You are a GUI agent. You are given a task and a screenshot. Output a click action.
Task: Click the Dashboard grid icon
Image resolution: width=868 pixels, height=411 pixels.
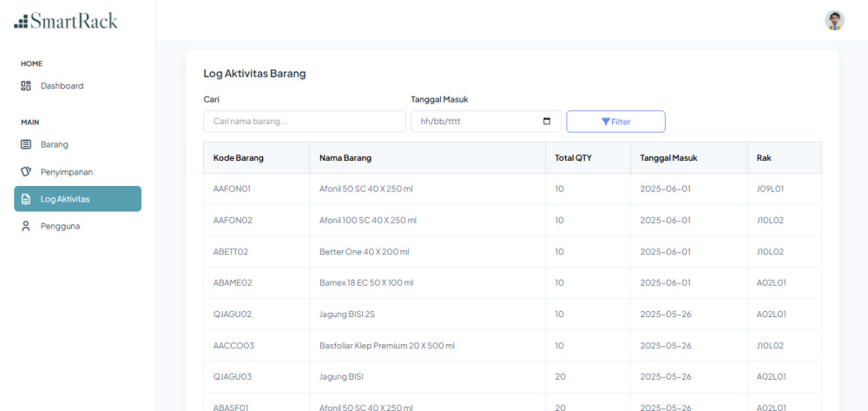click(x=25, y=86)
